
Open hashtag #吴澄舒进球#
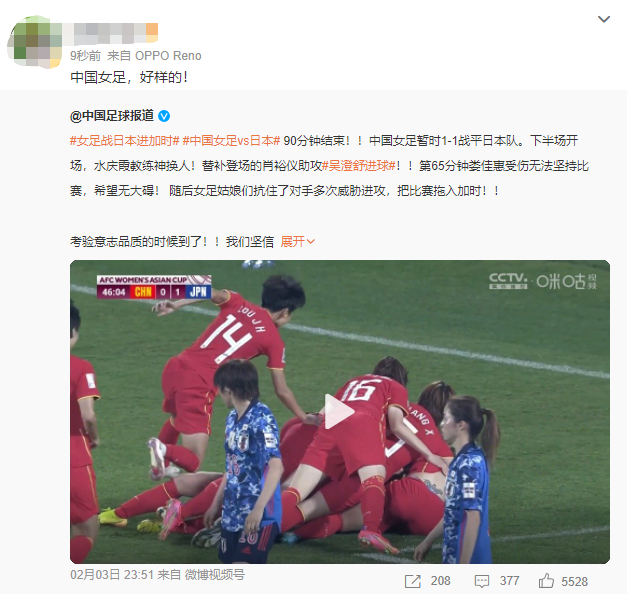pos(359,166)
